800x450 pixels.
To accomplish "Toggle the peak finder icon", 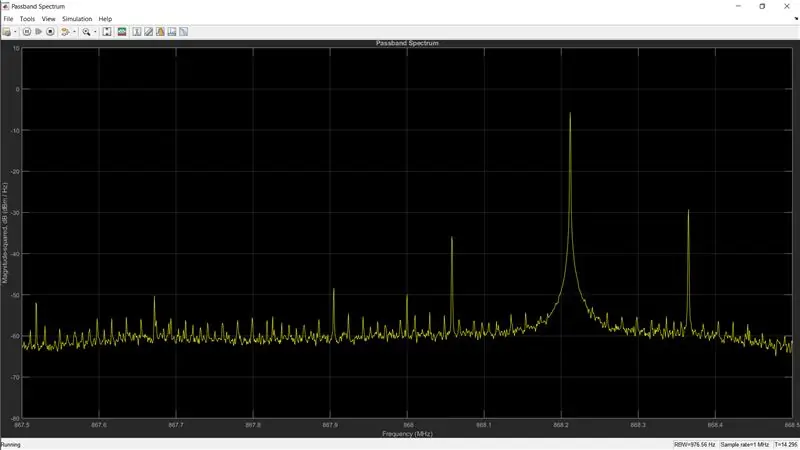I will (x=148, y=32).
